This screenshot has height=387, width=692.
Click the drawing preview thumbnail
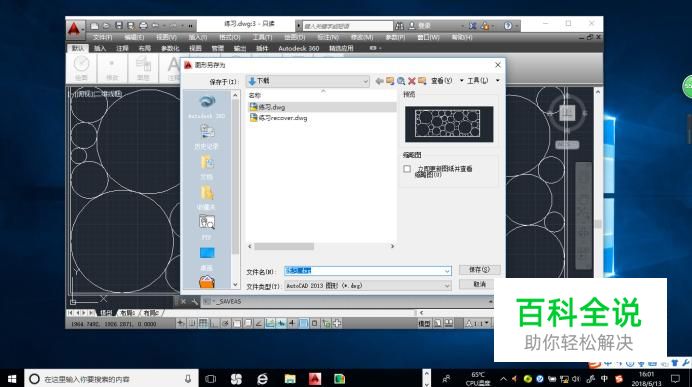tap(449, 124)
